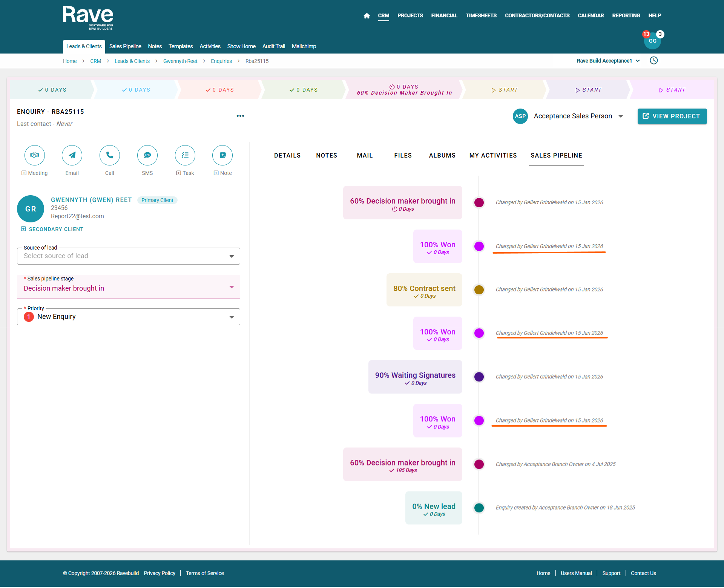Click the Email paper plane icon
Viewport: 724px width, 588px height.
72,155
